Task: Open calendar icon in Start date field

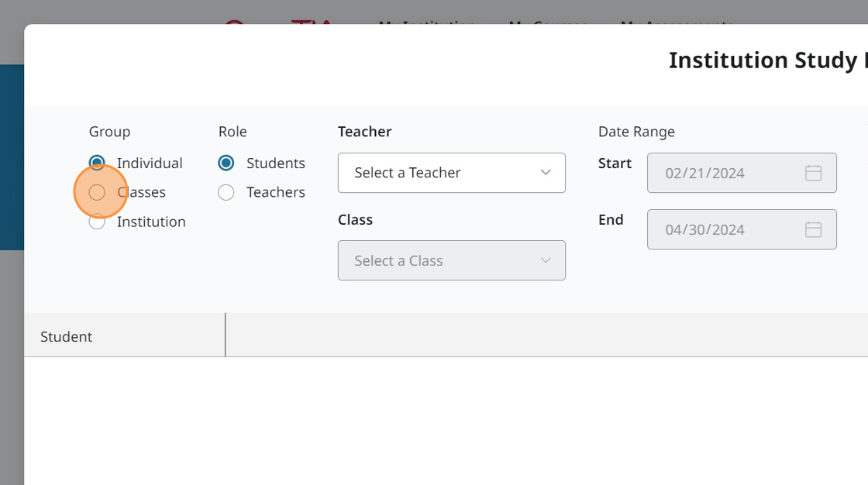Action: [813, 173]
